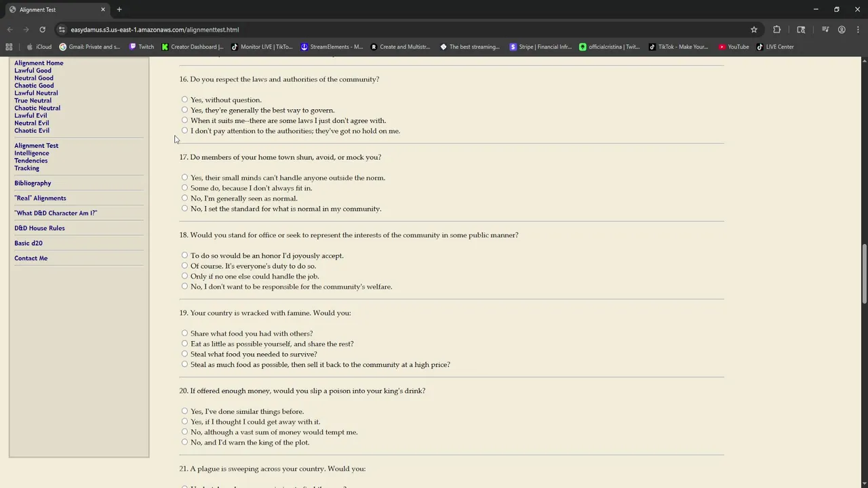
Task: Open the YouTube bookmark
Action: point(733,47)
